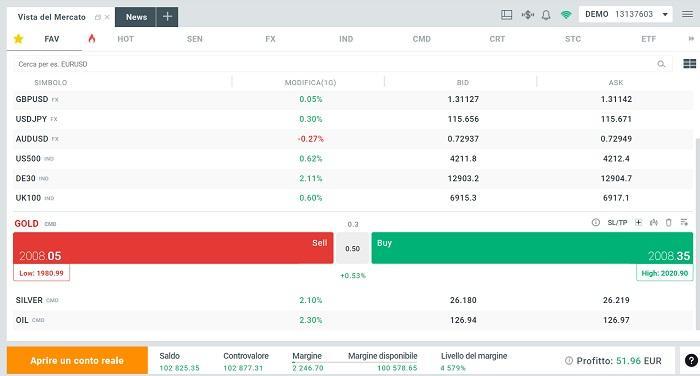This screenshot has height=376, width=700.
Task: Click the Margine label
Action: (307, 356)
